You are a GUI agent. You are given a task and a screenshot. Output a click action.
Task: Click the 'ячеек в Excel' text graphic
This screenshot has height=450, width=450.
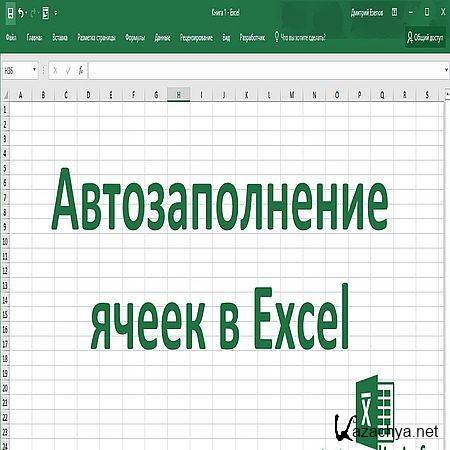click(x=220, y=317)
